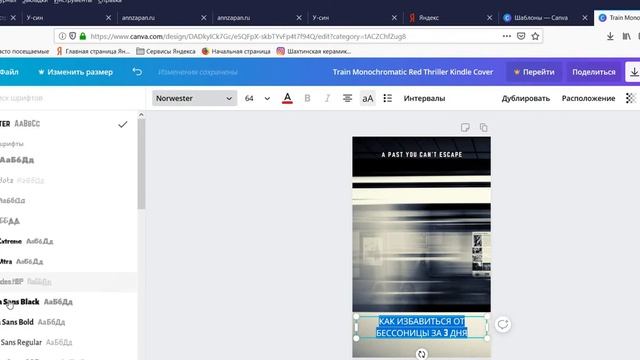The width and height of the screenshot is (640, 360).
Task: Open the Файл menu
Action: (9, 72)
